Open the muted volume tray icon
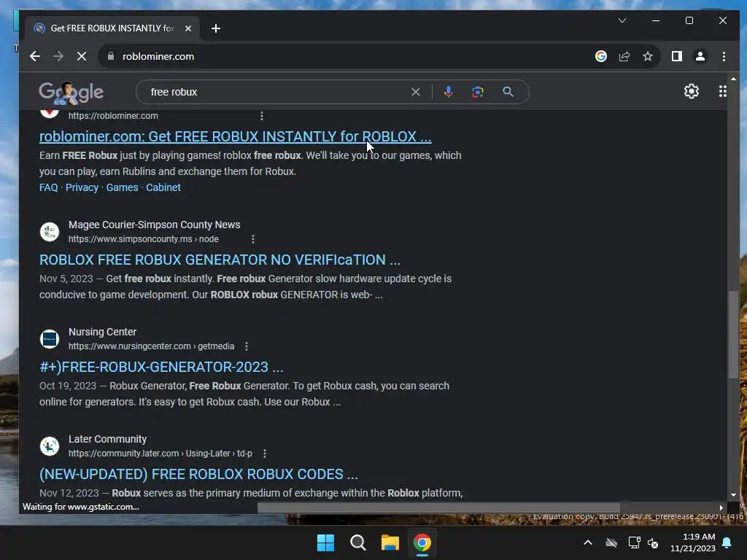This screenshot has height=560, width=747. 653,542
